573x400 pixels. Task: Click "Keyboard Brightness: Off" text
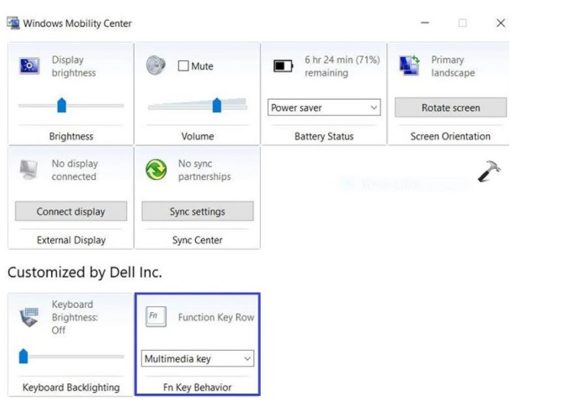[x=75, y=317]
